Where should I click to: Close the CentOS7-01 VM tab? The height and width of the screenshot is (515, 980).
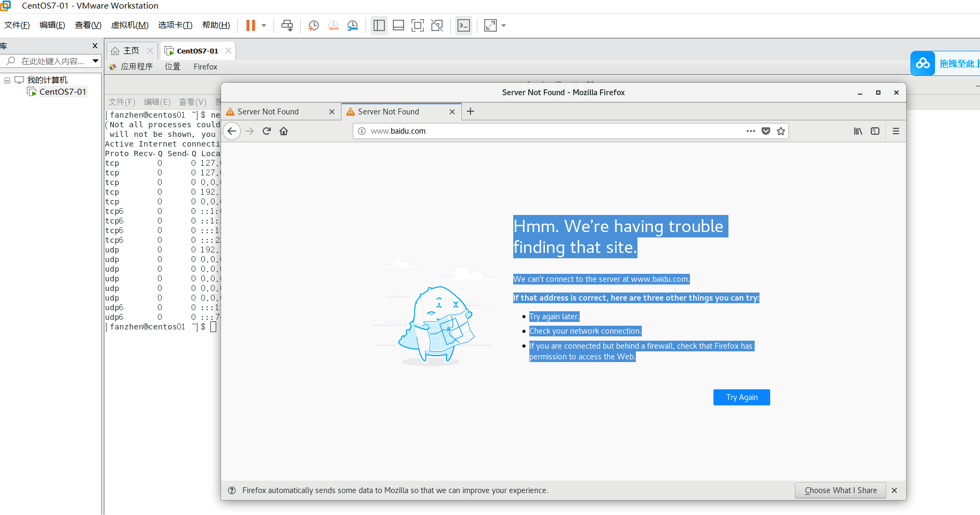point(228,51)
